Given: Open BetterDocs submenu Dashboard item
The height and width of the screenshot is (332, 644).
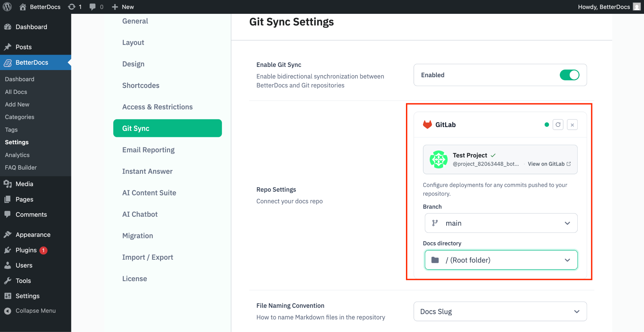Looking at the screenshot, I should [x=19, y=79].
